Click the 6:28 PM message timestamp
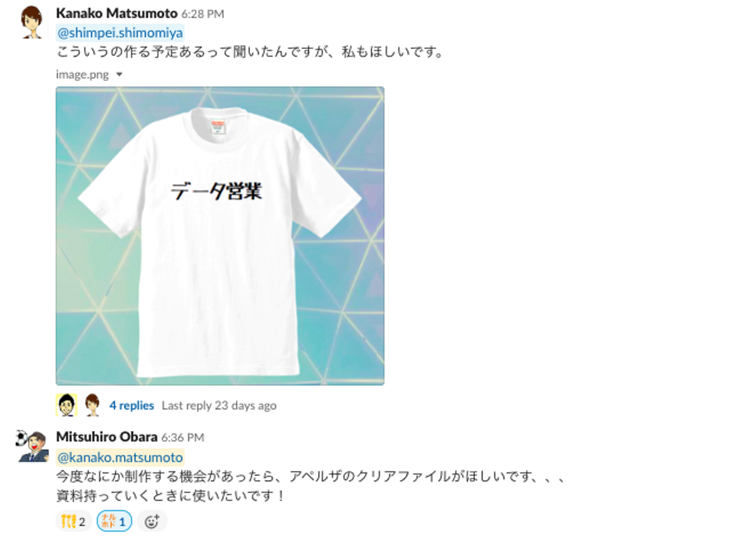The width and height of the screenshot is (756, 540). 203,14
